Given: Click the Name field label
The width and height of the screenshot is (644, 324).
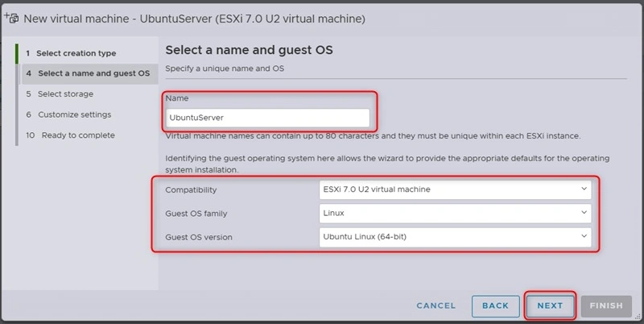Looking at the screenshot, I should click(x=177, y=98).
